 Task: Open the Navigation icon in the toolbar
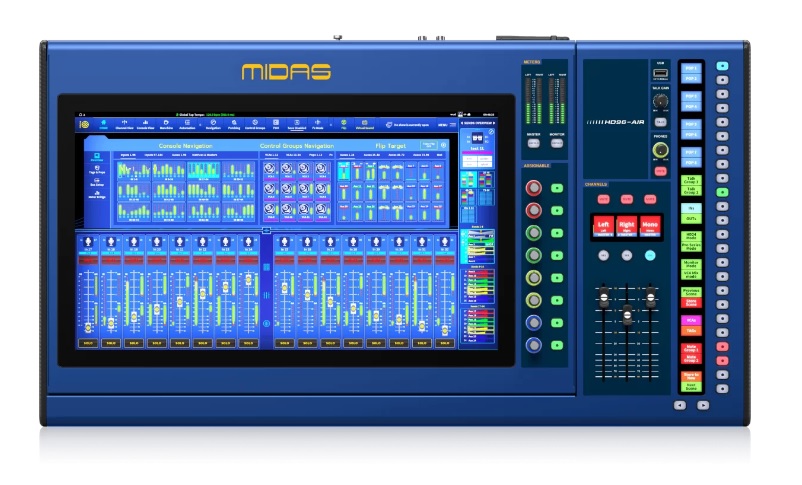[x=212, y=124]
